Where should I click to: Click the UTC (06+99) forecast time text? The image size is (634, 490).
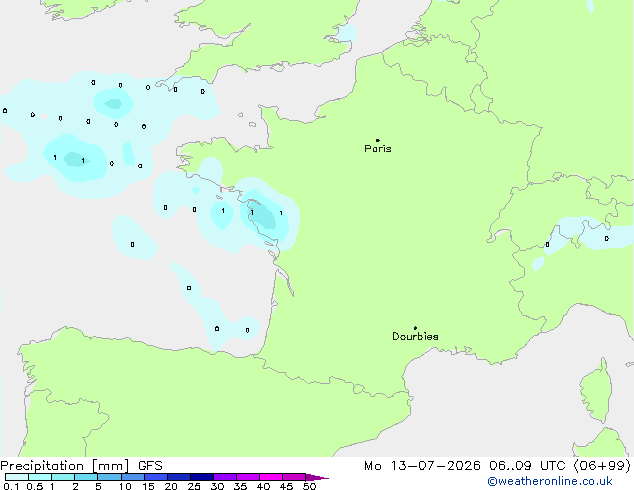[x=585, y=466]
